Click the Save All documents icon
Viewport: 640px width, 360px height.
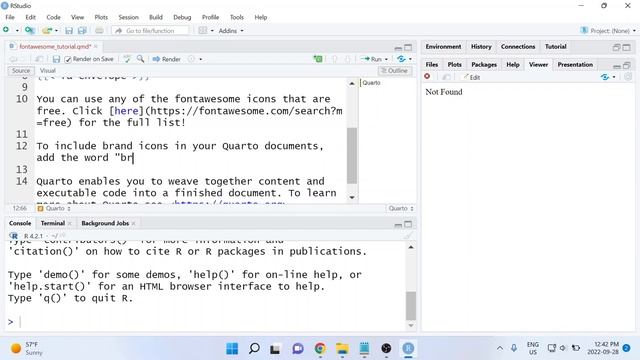82,31
